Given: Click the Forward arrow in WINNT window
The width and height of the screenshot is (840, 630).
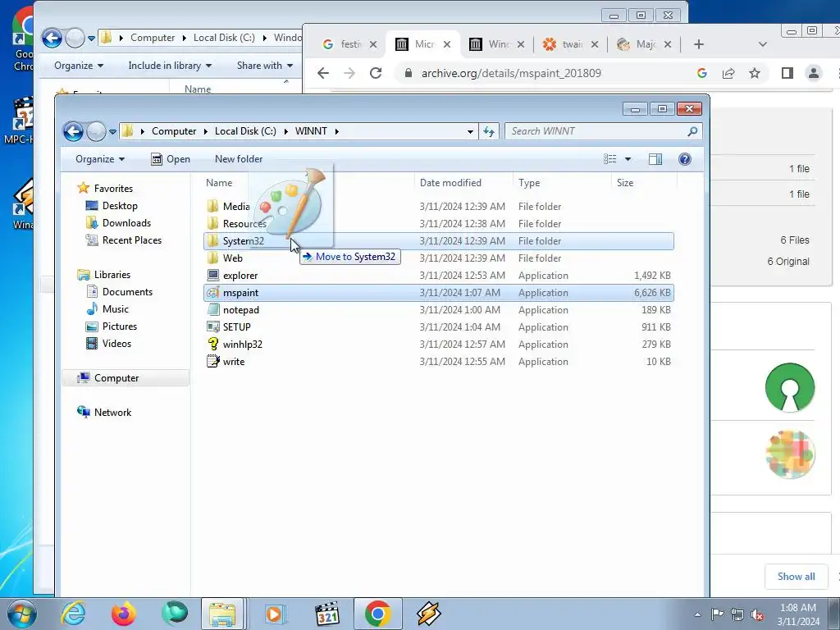Looking at the screenshot, I should click(96, 131).
